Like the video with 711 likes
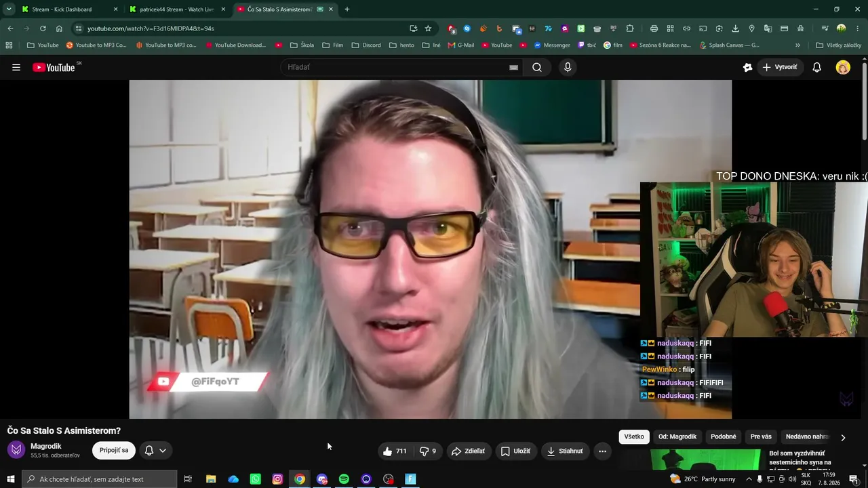This screenshot has height=488, width=868. pyautogui.click(x=394, y=451)
